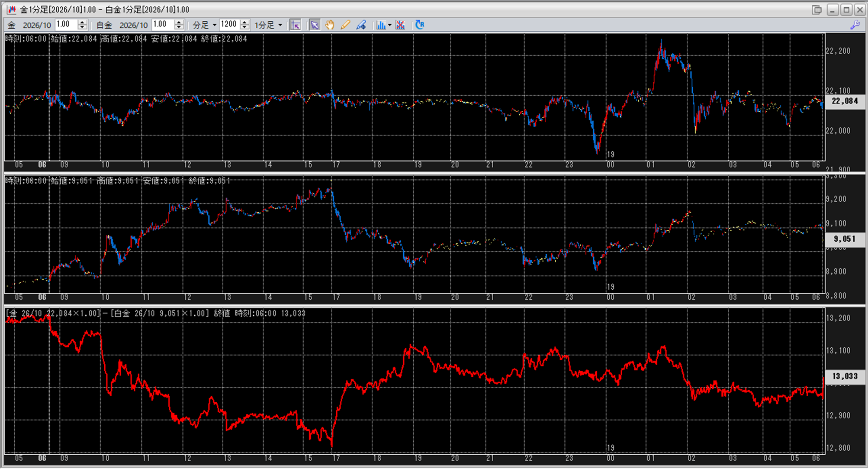The width and height of the screenshot is (868, 469).
Task: Select the pencil drawing tool
Action: pyautogui.click(x=345, y=25)
